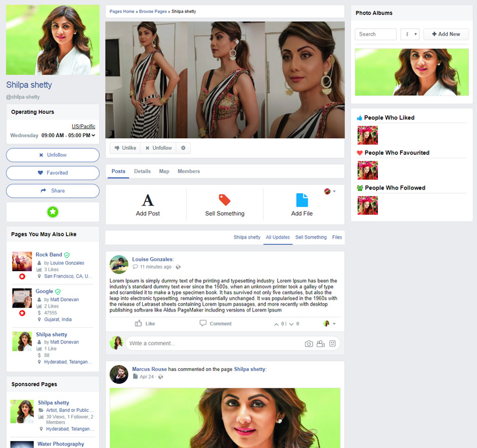477x448 pixels.
Task: Switch to the Members tab
Action: click(188, 171)
